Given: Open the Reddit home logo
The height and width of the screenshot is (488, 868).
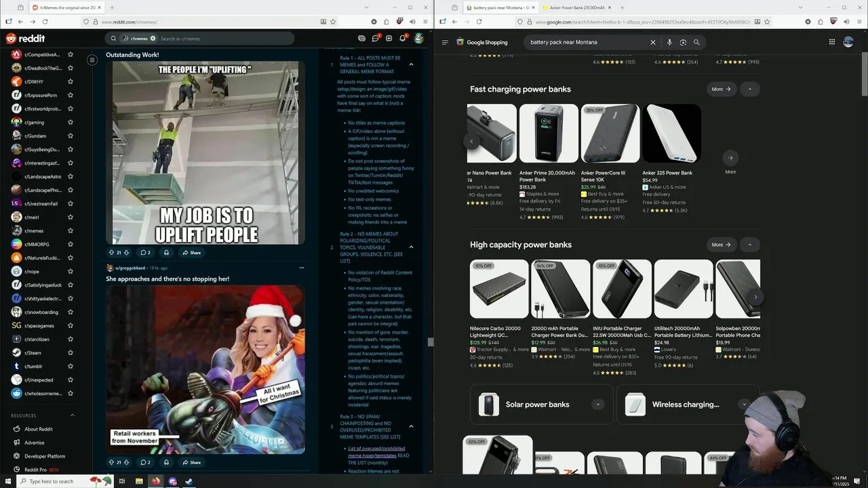Looking at the screenshot, I should coord(25,39).
